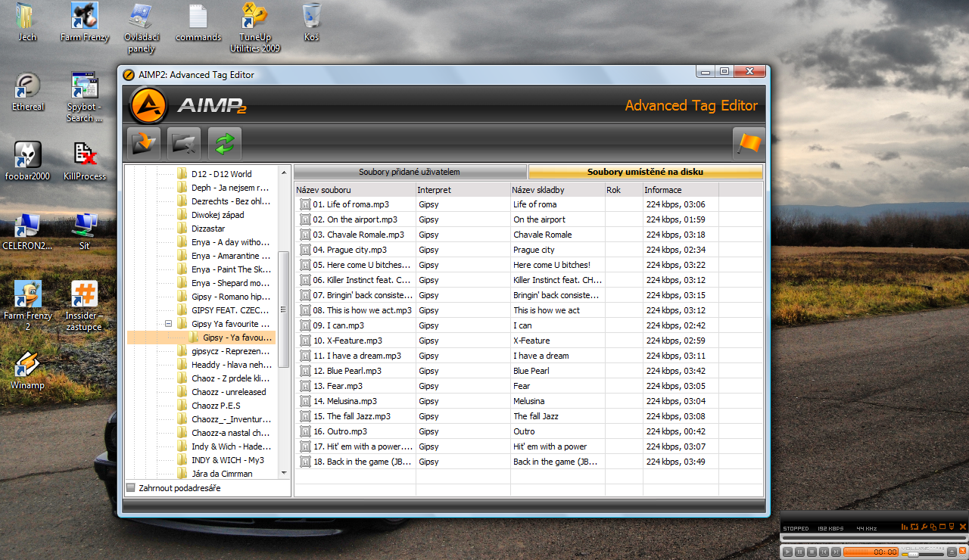Click the orange corner button in mini player
Viewport: 969px width, 560px height.
(x=963, y=550)
